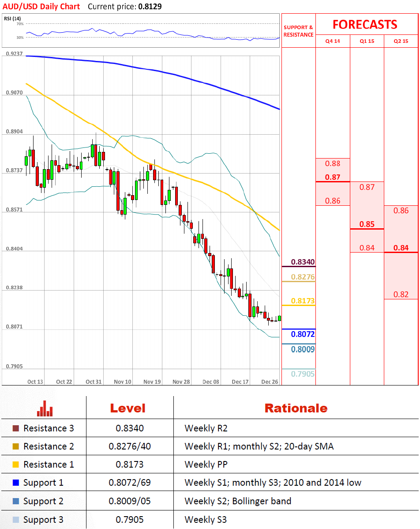
Task: Click the RSI 70% threshold label
Action: pyautogui.click(x=20, y=24)
